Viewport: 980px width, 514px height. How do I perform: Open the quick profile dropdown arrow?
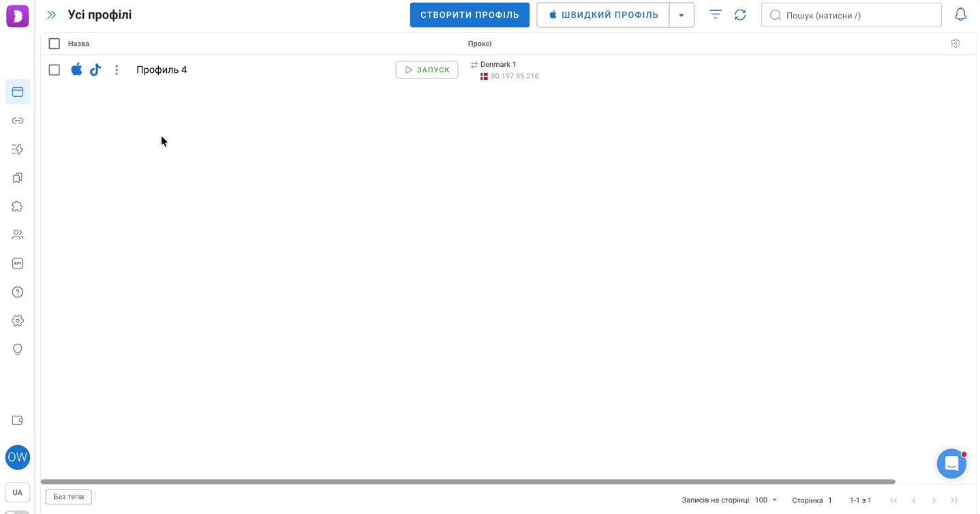[682, 15]
